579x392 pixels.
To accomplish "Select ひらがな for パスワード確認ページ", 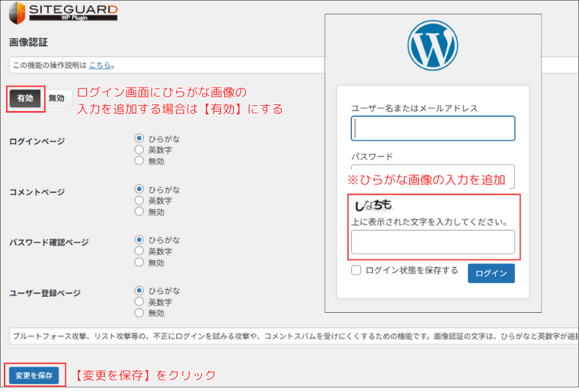I will coord(139,240).
